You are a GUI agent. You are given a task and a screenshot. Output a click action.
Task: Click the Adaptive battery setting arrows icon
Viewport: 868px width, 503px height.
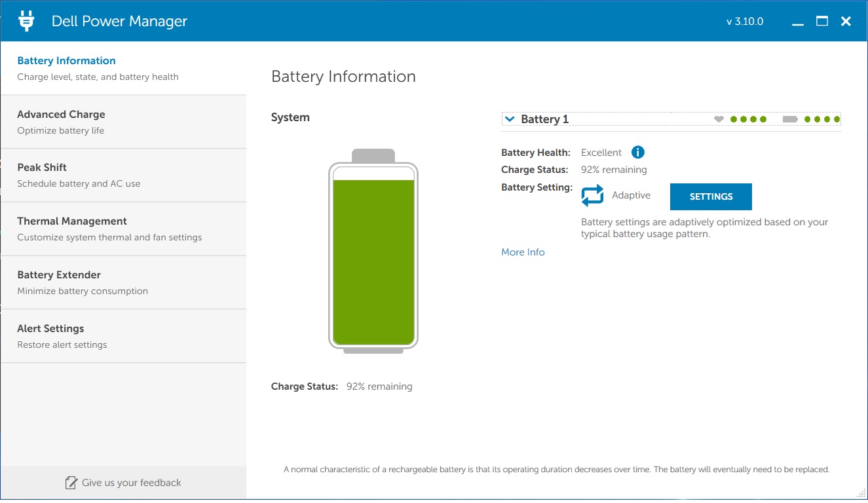point(592,196)
